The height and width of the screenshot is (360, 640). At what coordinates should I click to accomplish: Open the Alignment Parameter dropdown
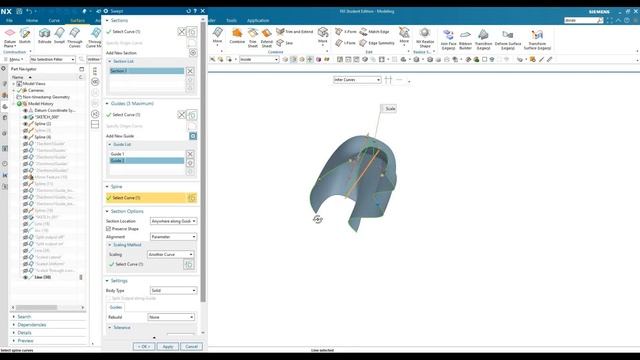pyautogui.click(x=173, y=237)
